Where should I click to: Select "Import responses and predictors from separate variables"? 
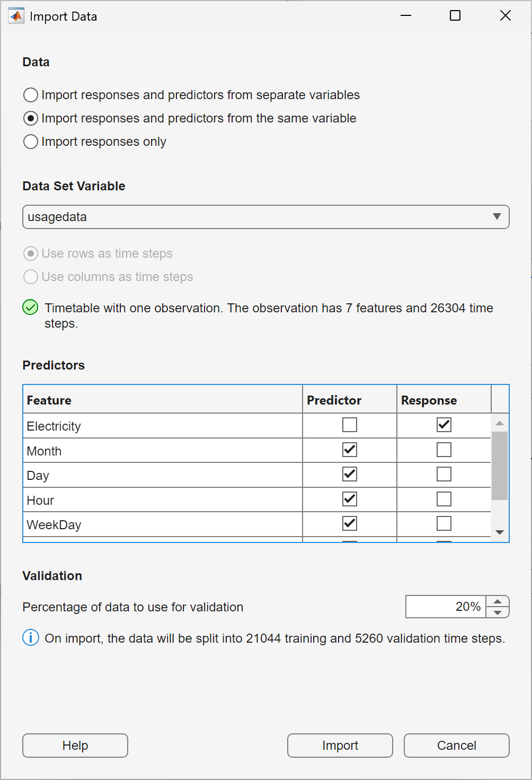click(30, 95)
